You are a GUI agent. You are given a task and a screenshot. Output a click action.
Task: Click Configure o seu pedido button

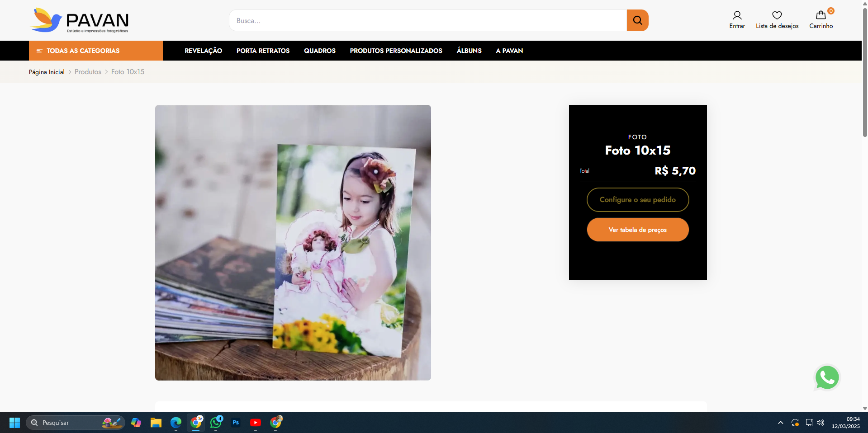pos(637,200)
